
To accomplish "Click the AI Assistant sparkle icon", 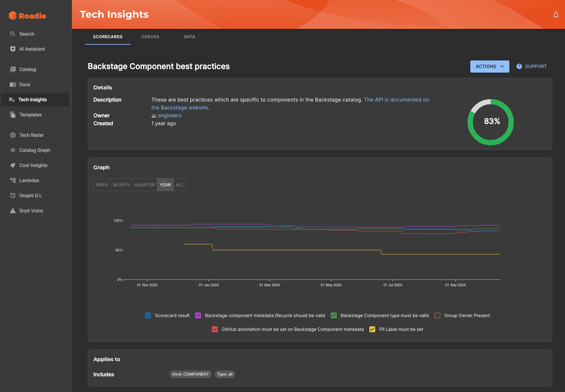I will pyautogui.click(x=13, y=49).
